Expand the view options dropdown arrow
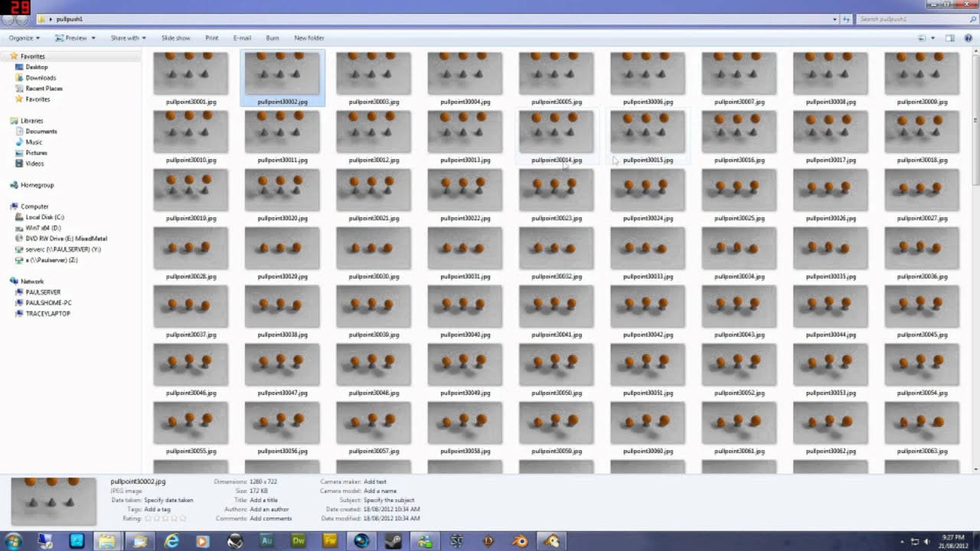 click(x=933, y=37)
